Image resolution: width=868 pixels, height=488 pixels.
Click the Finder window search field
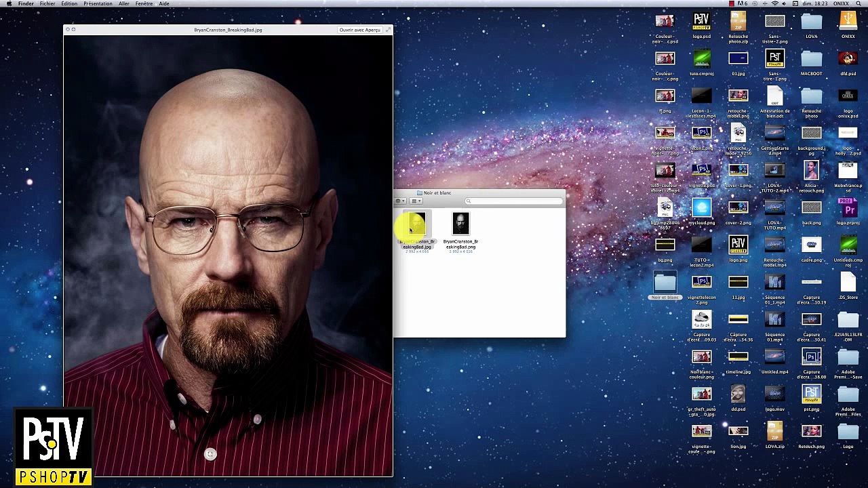click(513, 201)
